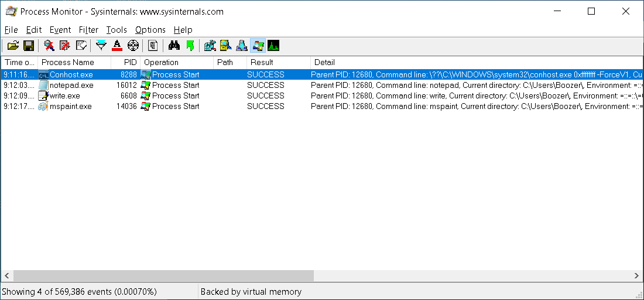Click the Include Process From Window target icon
The width and height of the screenshot is (644, 300).
pyautogui.click(x=133, y=46)
